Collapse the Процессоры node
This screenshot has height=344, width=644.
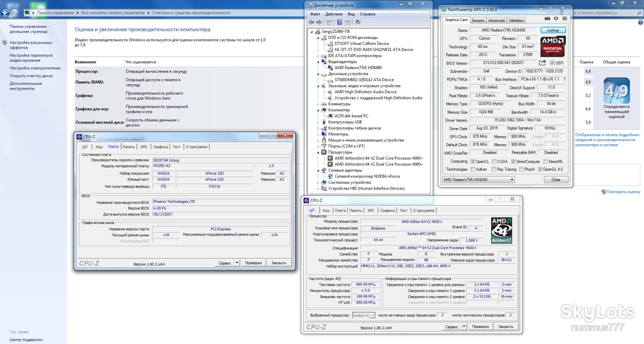tap(318, 152)
